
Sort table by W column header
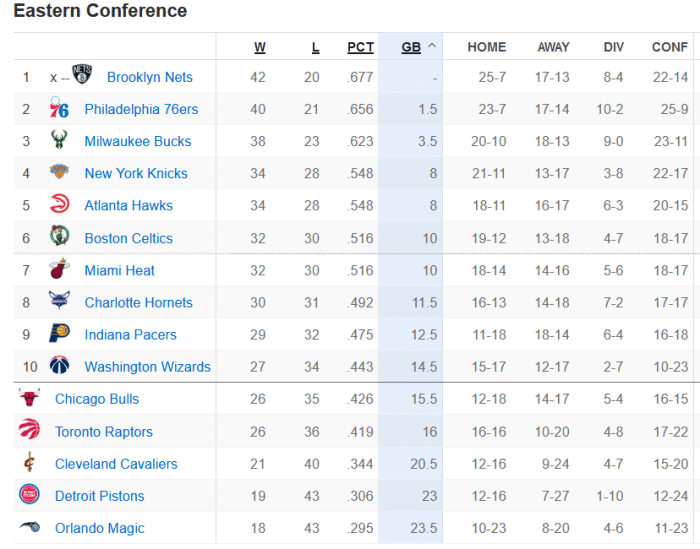coord(260,47)
